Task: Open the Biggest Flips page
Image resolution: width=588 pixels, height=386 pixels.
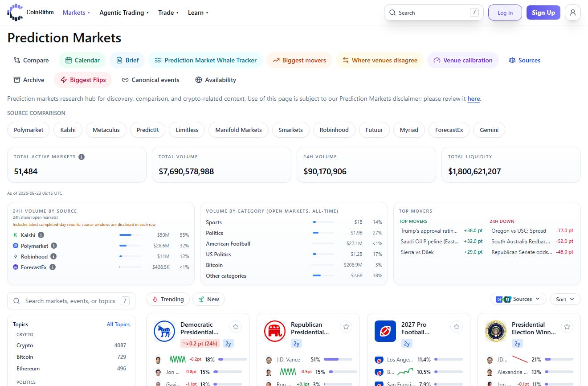Action: [x=83, y=80]
